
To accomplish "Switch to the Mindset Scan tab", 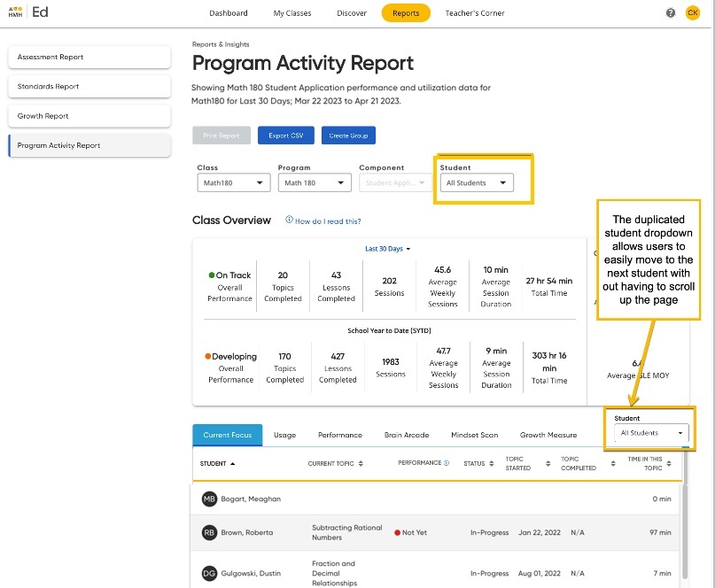I will click(475, 435).
